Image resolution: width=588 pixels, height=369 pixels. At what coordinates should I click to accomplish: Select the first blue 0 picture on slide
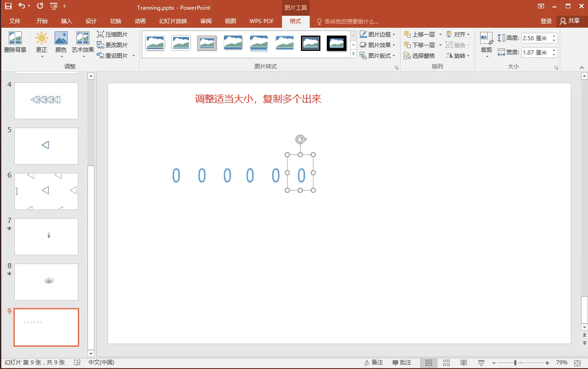pos(176,175)
